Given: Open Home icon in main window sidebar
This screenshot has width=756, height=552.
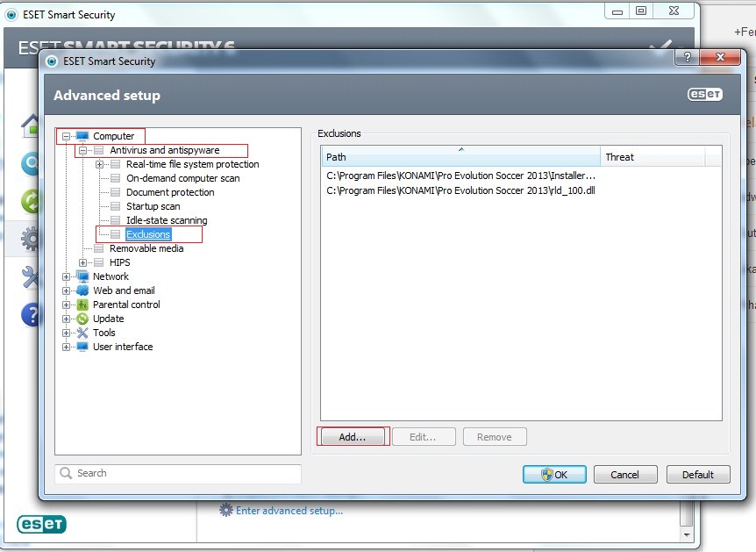Looking at the screenshot, I should (x=30, y=126).
